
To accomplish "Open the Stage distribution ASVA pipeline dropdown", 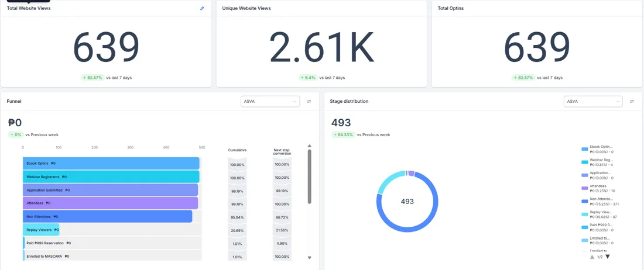I will (593, 101).
